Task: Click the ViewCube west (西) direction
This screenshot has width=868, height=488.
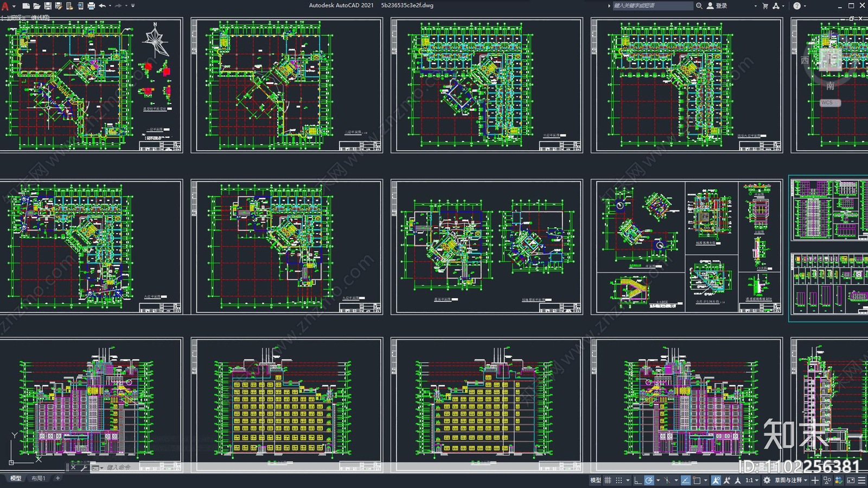Action: pos(805,60)
